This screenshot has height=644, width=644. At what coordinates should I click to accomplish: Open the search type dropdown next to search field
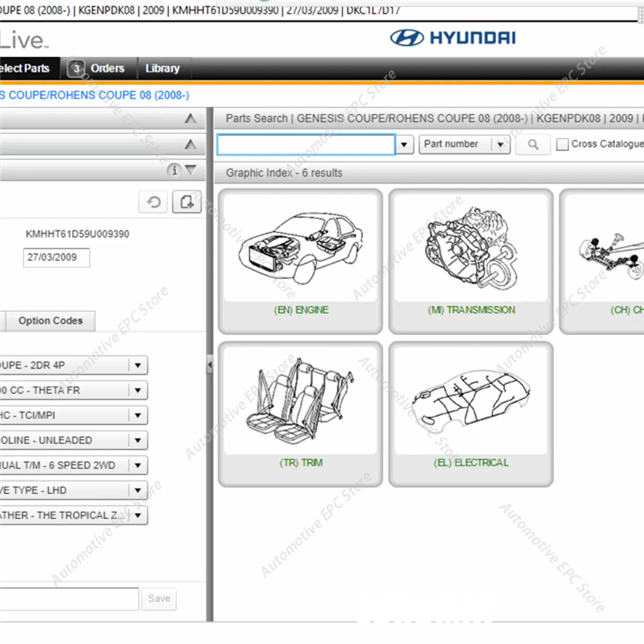(x=404, y=144)
